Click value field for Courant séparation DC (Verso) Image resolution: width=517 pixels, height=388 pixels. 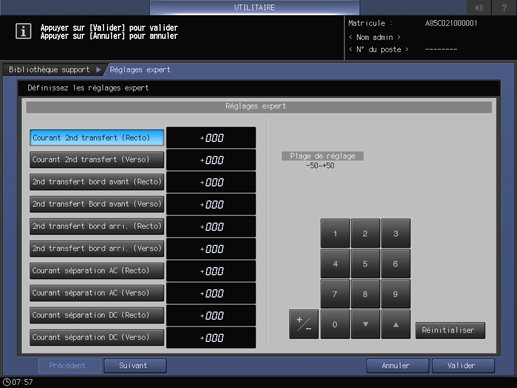(x=211, y=338)
